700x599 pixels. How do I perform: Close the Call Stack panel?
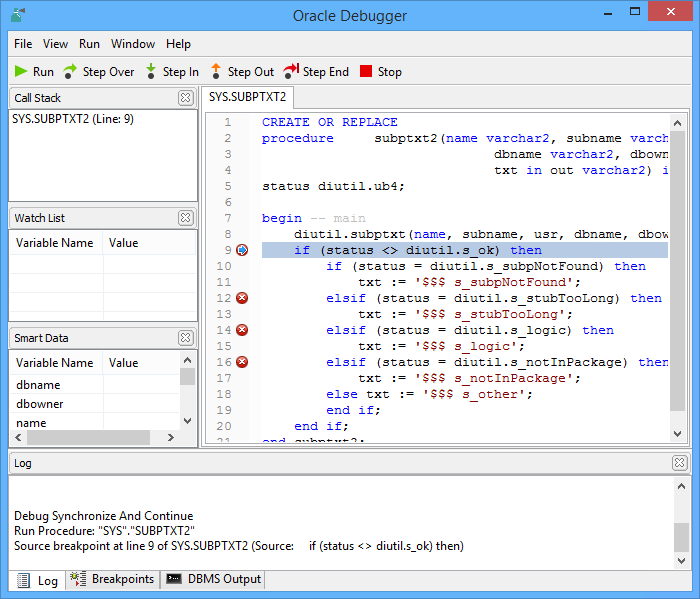point(185,98)
